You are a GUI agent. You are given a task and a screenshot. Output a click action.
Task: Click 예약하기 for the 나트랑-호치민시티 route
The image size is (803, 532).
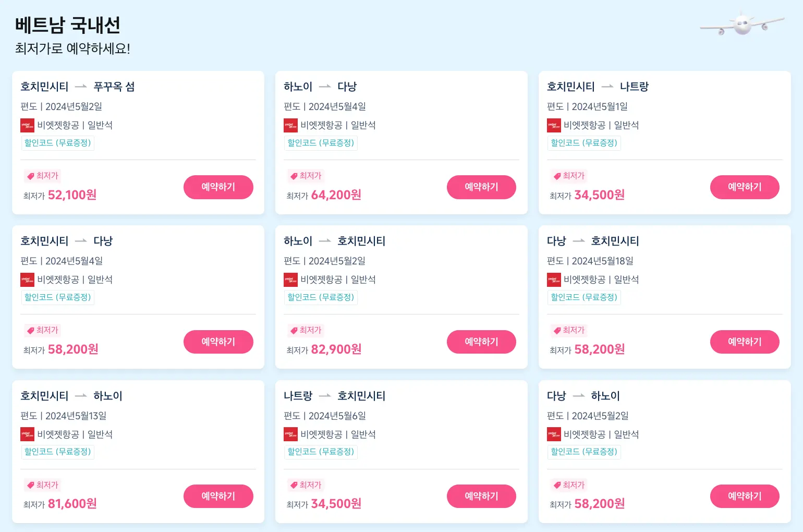pos(481,496)
